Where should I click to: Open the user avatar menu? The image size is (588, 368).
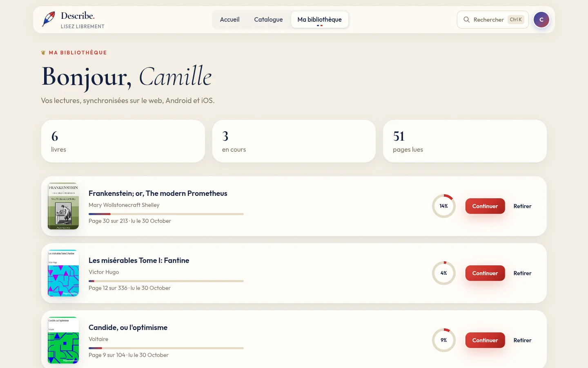[541, 20]
